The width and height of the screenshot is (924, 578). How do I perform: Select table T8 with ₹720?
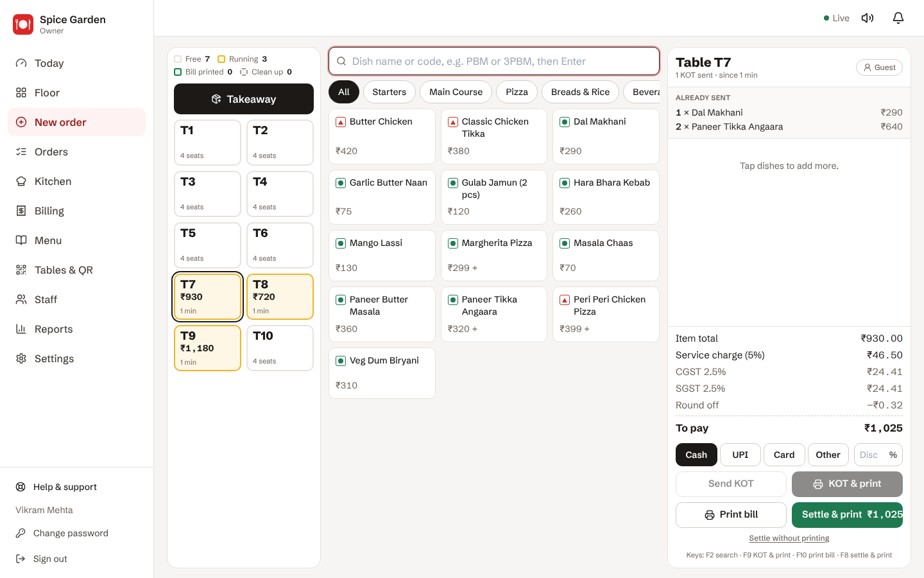280,297
